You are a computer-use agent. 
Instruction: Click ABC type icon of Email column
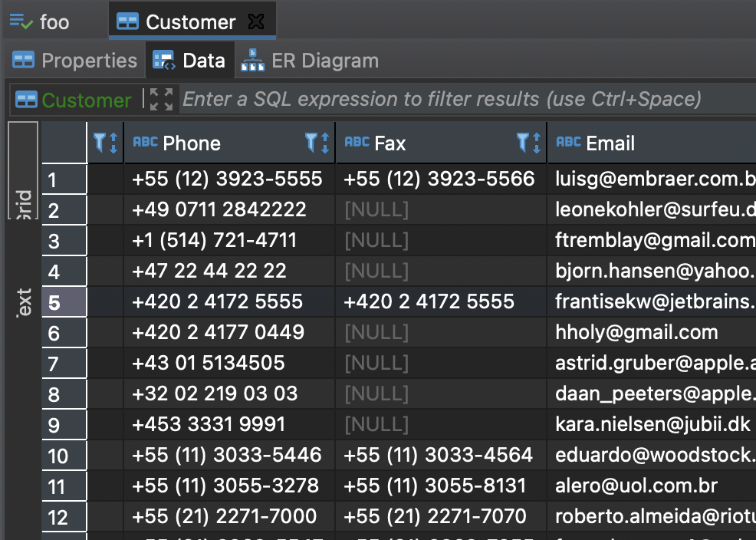tap(569, 142)
